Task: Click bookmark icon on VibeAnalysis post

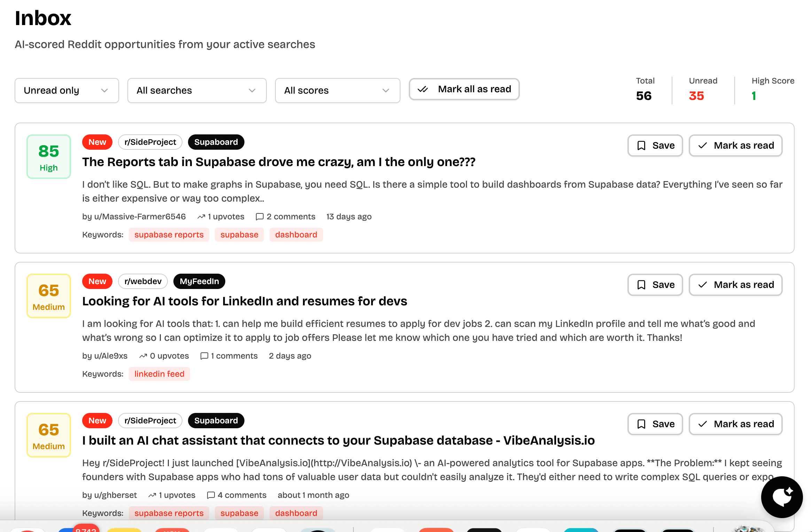Action: click(641, 424)
